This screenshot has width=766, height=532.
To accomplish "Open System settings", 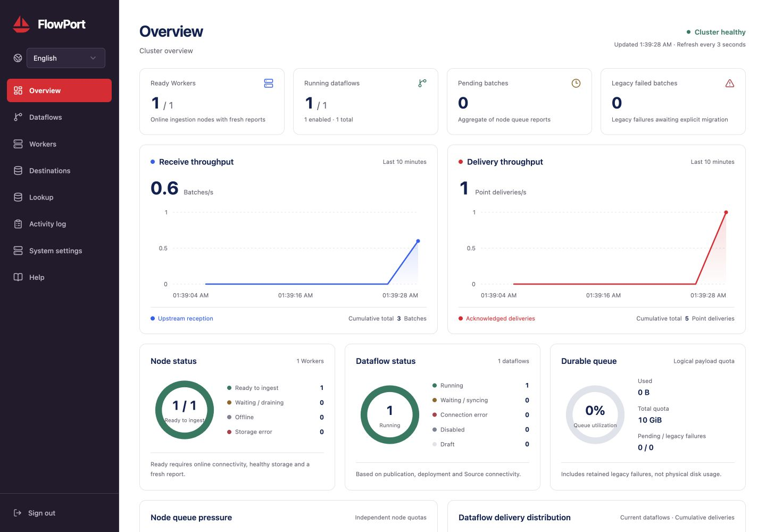I will pos(59,251).
